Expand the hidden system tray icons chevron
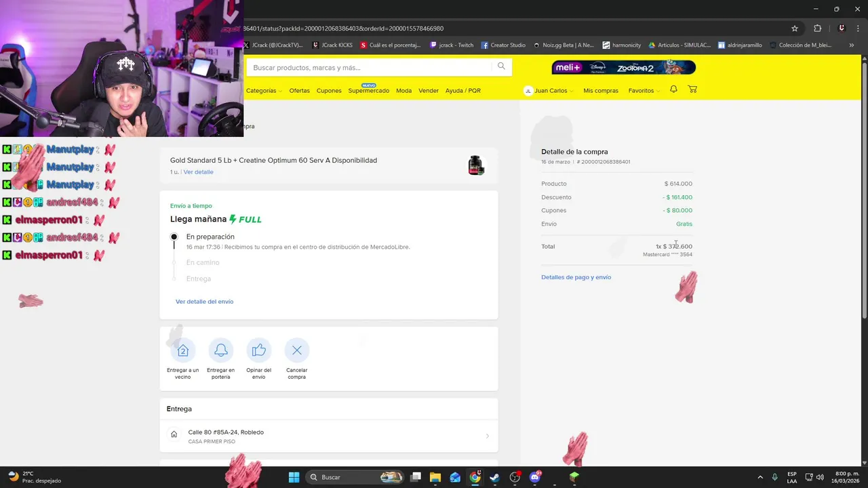Viewport: 868px width, 488px height. 759,477
